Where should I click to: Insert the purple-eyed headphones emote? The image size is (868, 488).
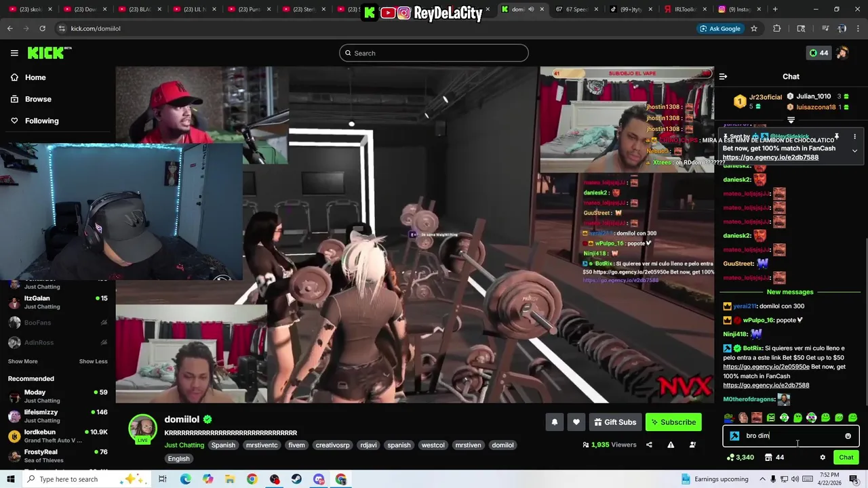pos(812,418)
